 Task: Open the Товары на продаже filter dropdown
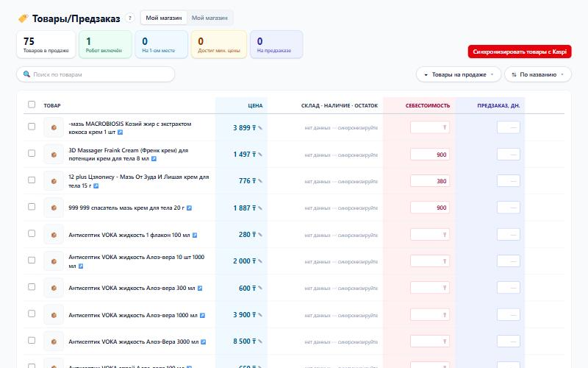pyautogui.click(x=459, y=74)
